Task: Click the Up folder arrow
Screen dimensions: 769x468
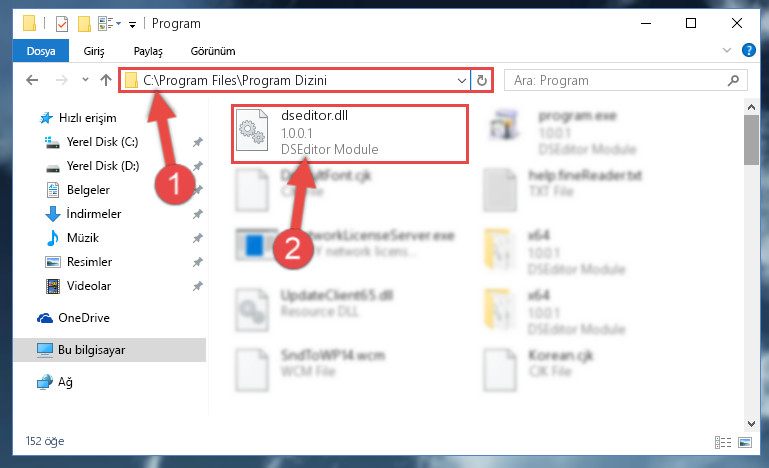Action: 105,80
